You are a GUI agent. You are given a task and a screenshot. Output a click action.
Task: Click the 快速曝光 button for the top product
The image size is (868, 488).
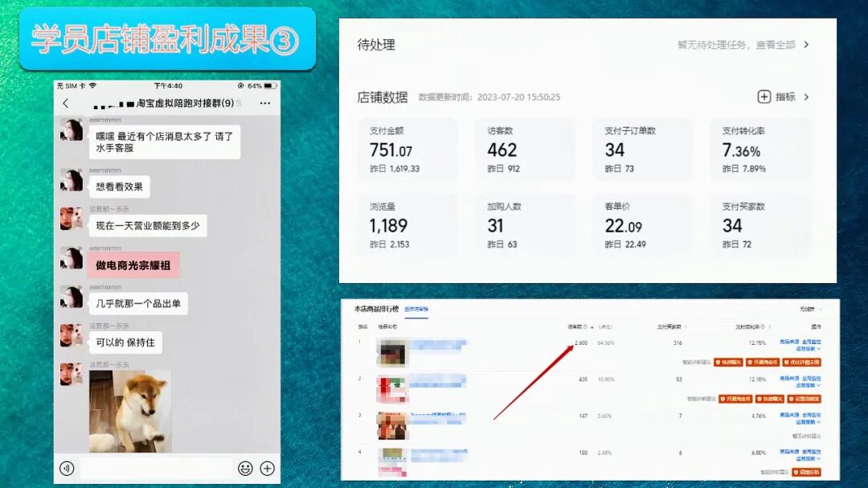730,361
